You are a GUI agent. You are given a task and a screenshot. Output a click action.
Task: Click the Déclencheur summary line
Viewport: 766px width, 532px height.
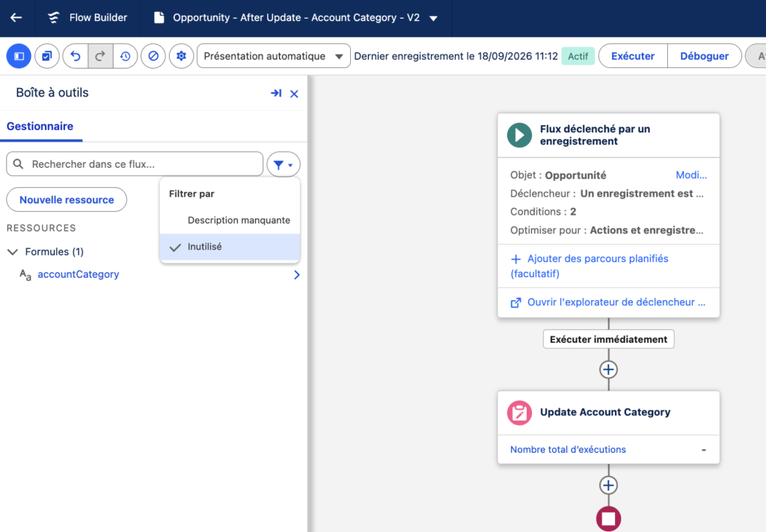tap(607, 194)
